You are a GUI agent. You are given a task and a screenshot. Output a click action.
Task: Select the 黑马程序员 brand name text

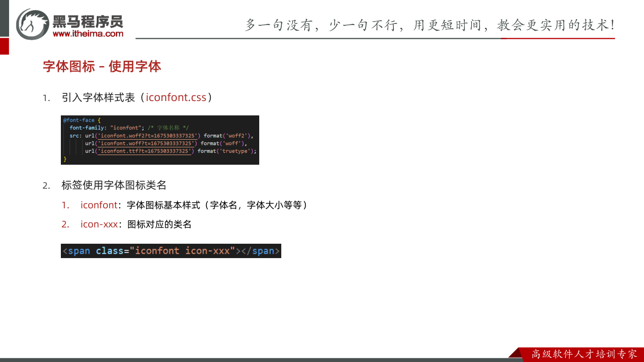[88, 21]
